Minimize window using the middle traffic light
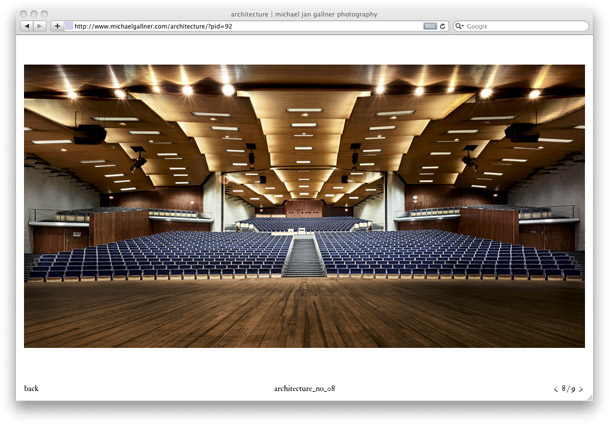609x424 pixels. pyautogui.click(x=34, y=14)
